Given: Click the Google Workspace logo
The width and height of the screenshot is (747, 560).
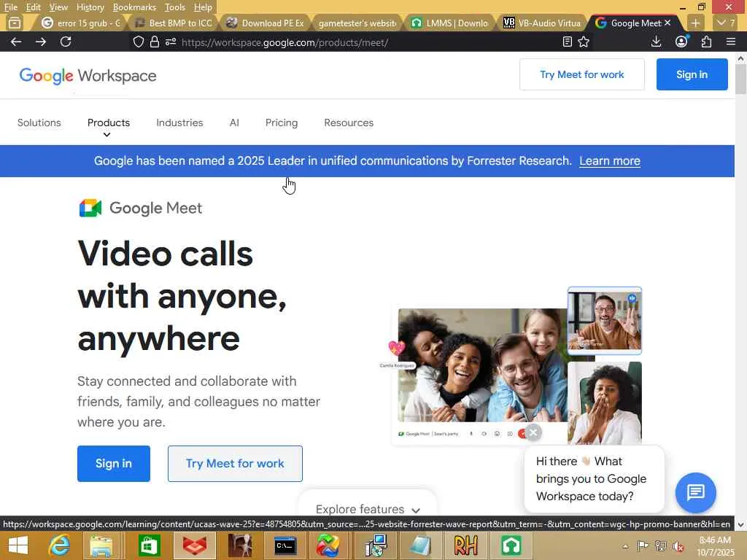Looking at the screenshot, I should pyautogui.click(x=88, y=76).
